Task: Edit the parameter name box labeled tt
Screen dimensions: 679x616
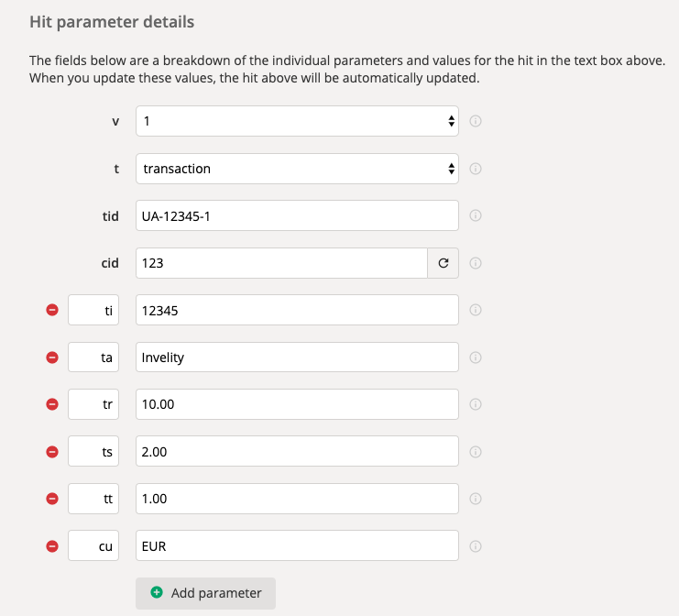Action: (93, 499)
